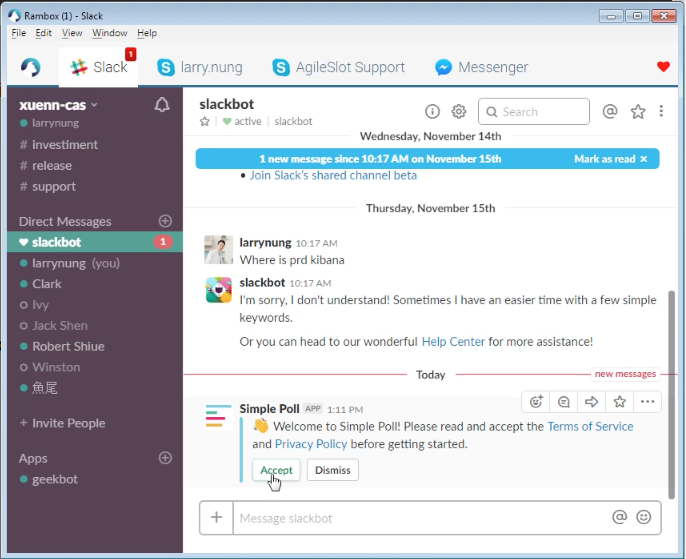Screen dimensions: 686x559
Task: Show mentions and reactions @ icon
Action: (610, 112)
